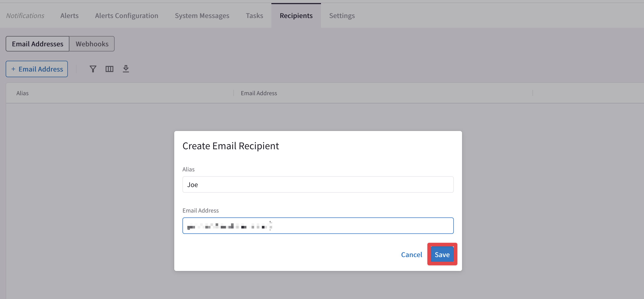
Task: Click into the Email Address input field
Action: point(318,226)
